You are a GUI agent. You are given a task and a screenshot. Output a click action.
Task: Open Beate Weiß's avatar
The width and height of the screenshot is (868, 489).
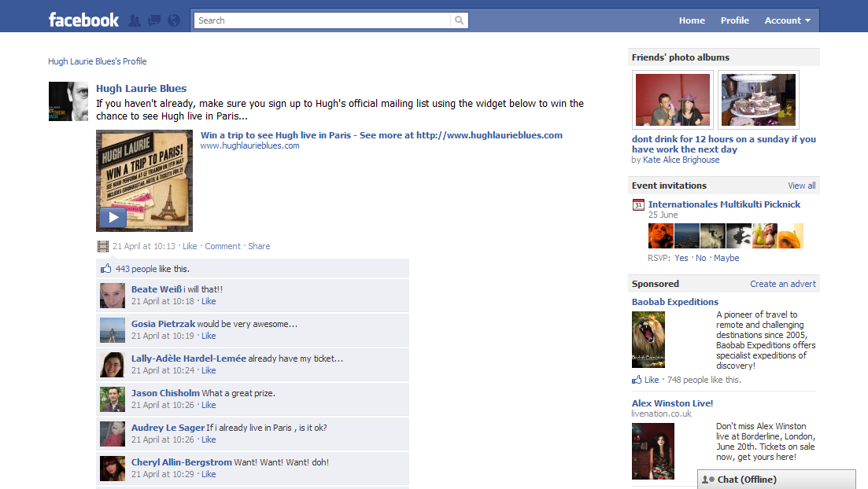[x=113, y=296]
